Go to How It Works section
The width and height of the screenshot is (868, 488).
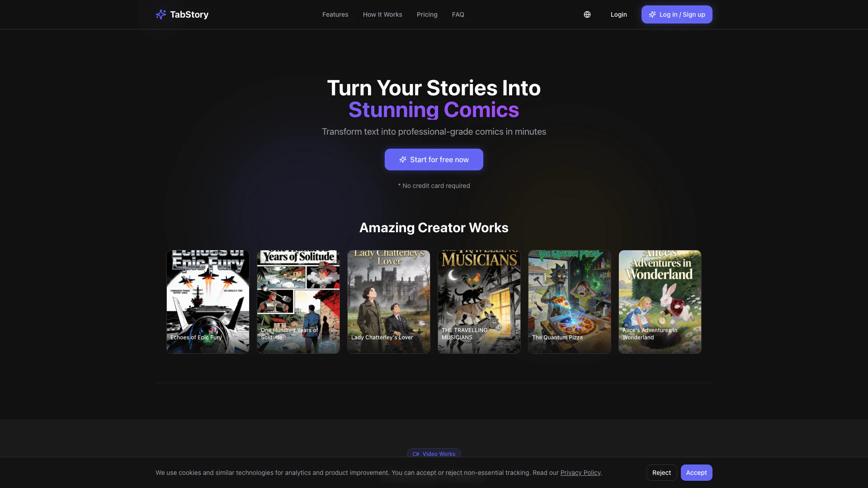[x=382, y=14]
